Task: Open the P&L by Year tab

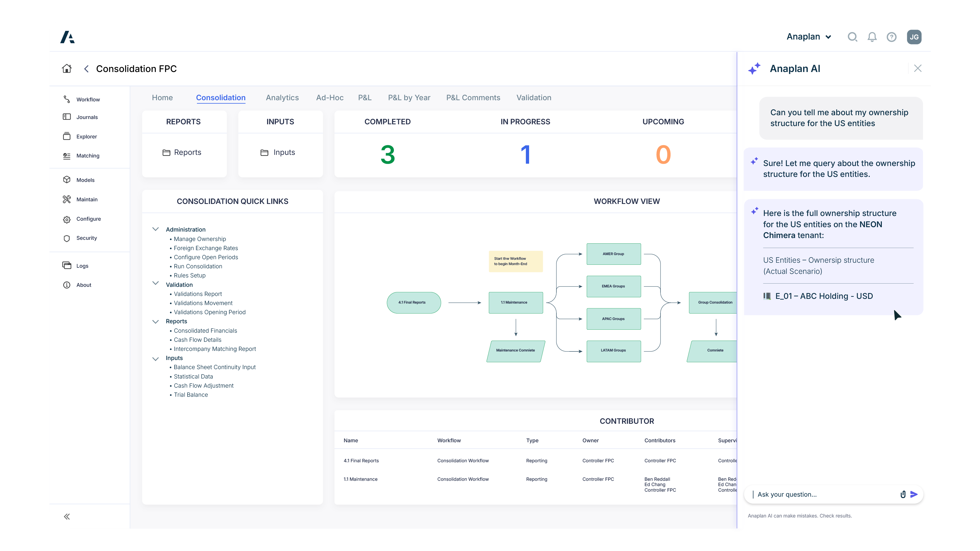Action: pyautogui.click(x=409, y=98)
